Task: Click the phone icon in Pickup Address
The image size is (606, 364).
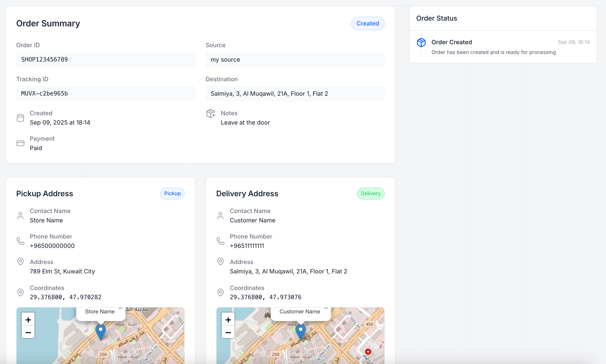Action: tap(20, 241)
